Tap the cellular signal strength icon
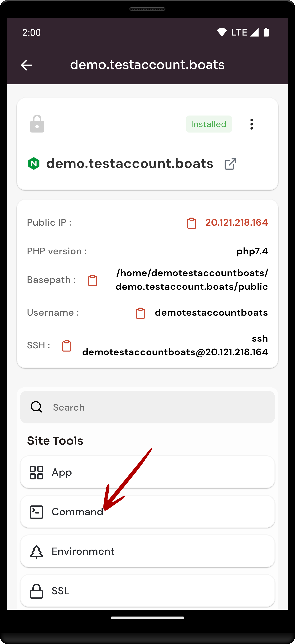 tap(254, 32)
